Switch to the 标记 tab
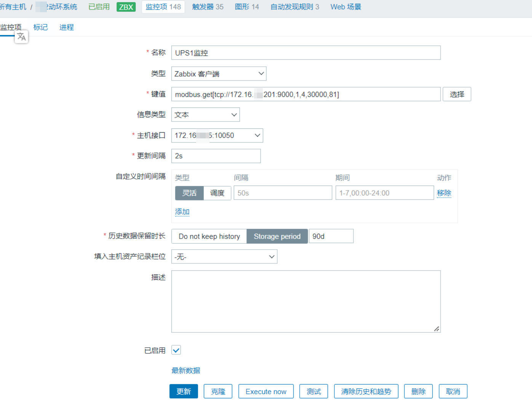This screenshot has width=532, height=404. tap(40, 27)
